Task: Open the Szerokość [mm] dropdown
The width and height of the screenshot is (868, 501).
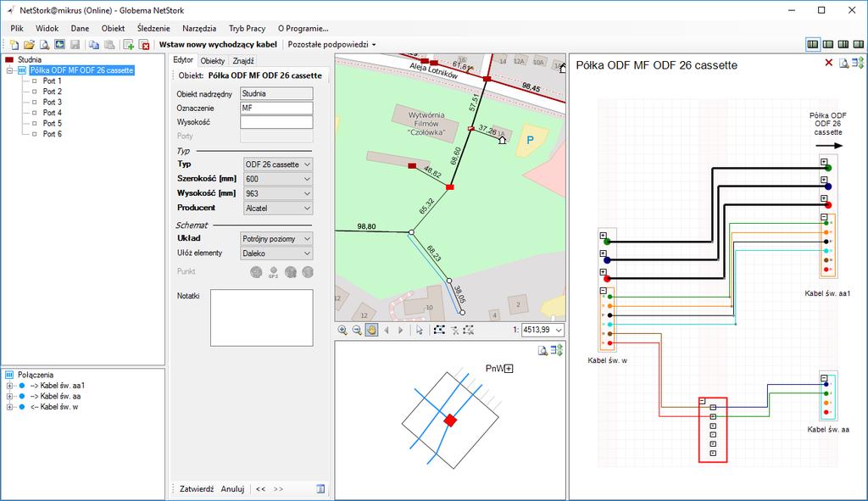Action: click(x=278, y=179)
